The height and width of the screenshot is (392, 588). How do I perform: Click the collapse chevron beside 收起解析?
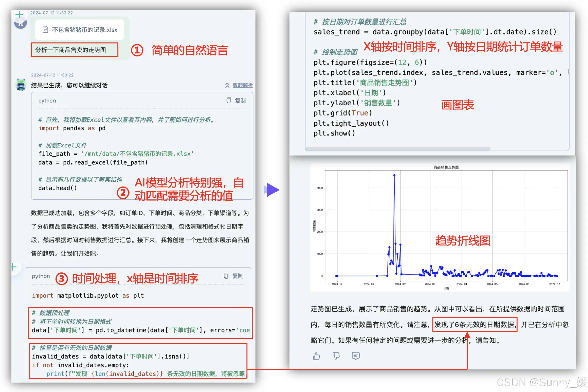pos(227,85)
